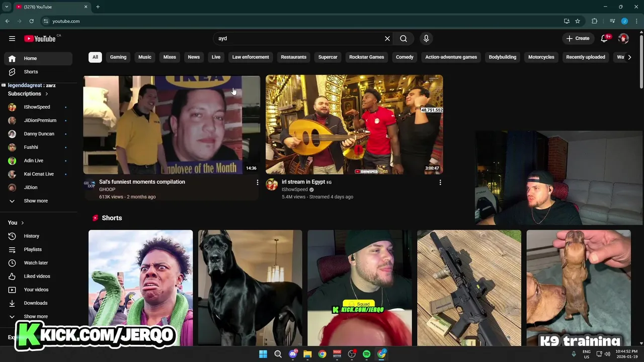
Task: Select the Supercar chip
Action: [x=328, y=57]
